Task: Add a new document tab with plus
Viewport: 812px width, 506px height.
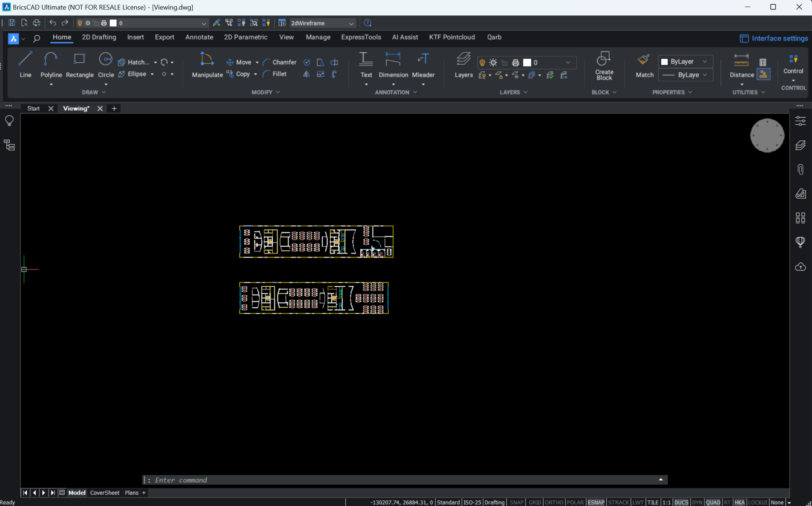Action: (114, 109)
